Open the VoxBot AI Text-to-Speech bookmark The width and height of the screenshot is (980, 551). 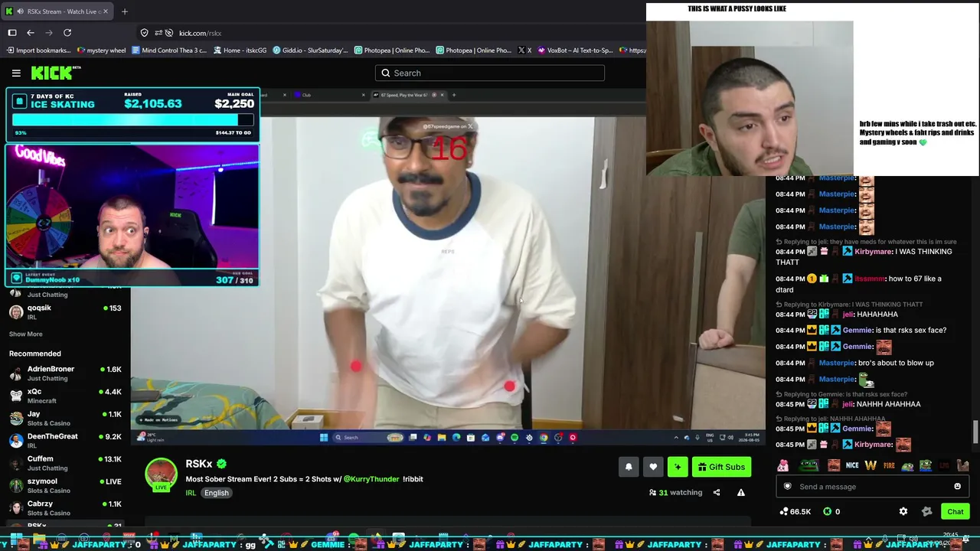tap(575, 51)
